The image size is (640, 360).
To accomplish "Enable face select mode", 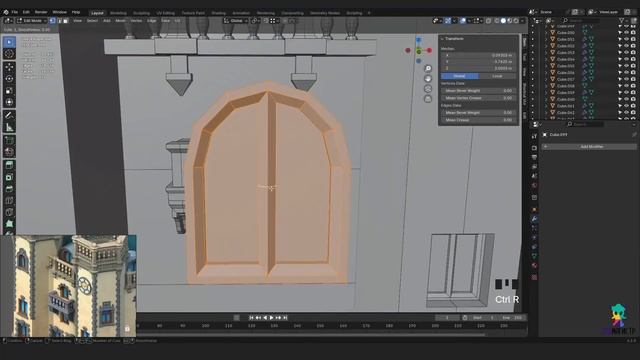I will (x=65, y=20).
